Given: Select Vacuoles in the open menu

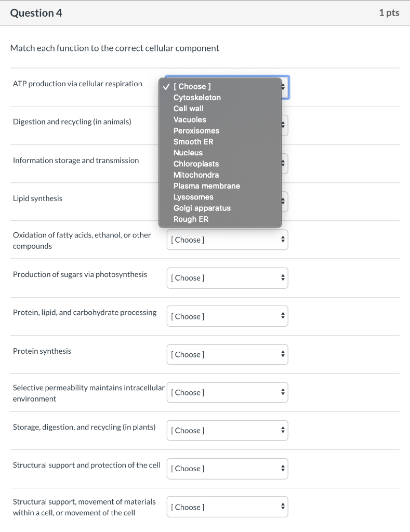Looking at the screenshot, I should (x=190, y=119).
